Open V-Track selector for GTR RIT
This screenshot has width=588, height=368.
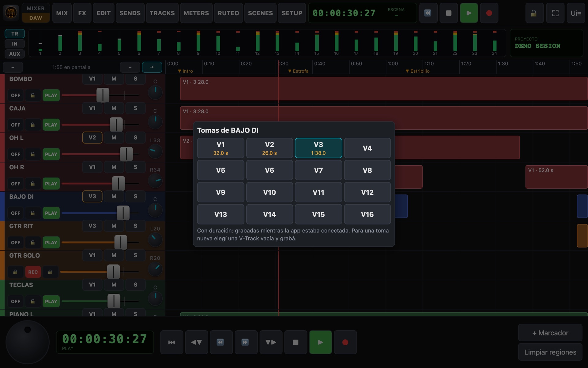tap(92, 226)
